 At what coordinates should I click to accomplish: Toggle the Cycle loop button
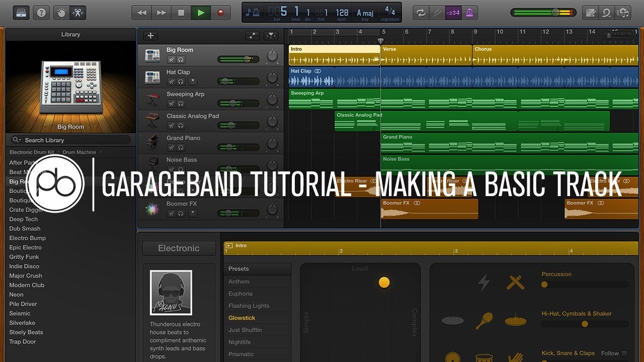pyautogui.click(x=421, y=13)
